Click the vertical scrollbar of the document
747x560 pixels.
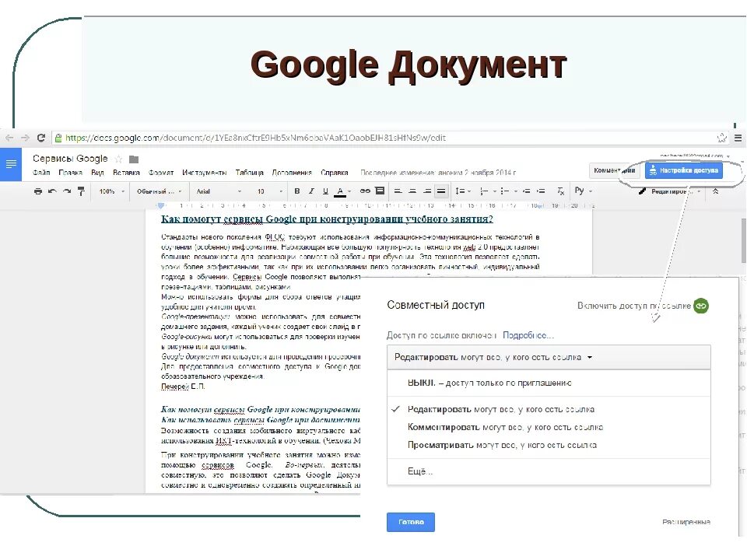743,240
